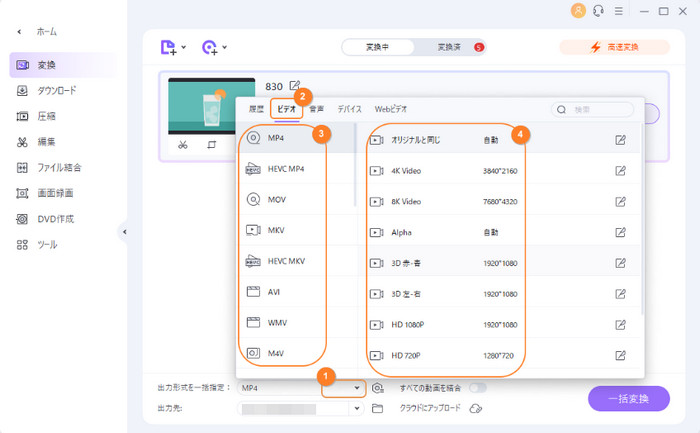The image size is (700, 433).
Task: Choose MKV format
Action: coord(296,230)
